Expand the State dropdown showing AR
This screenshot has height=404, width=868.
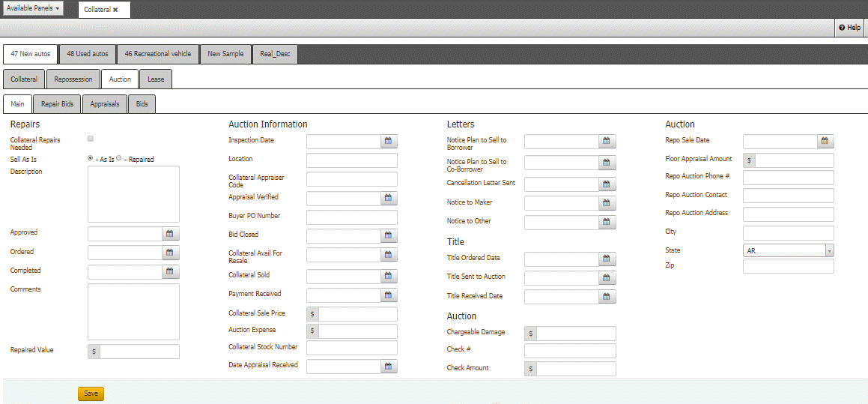[x=829, y=251]
